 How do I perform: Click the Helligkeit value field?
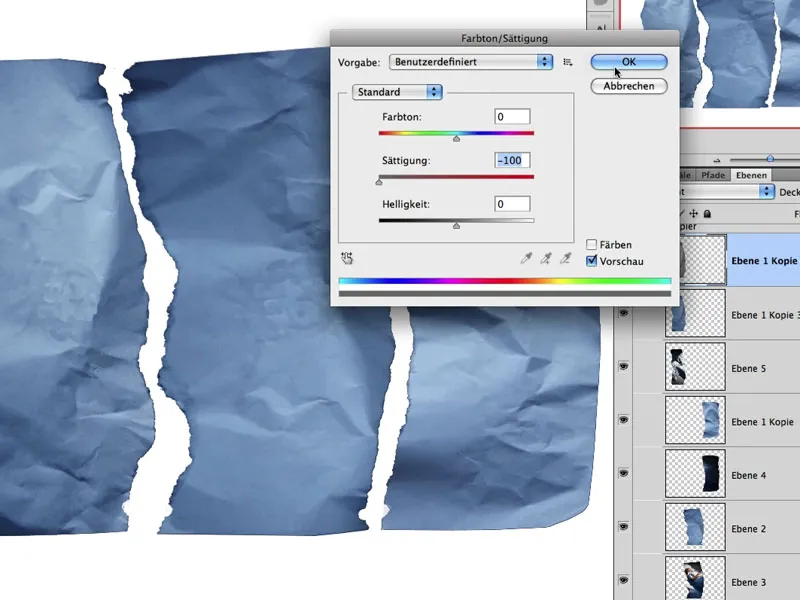(512, 204)
